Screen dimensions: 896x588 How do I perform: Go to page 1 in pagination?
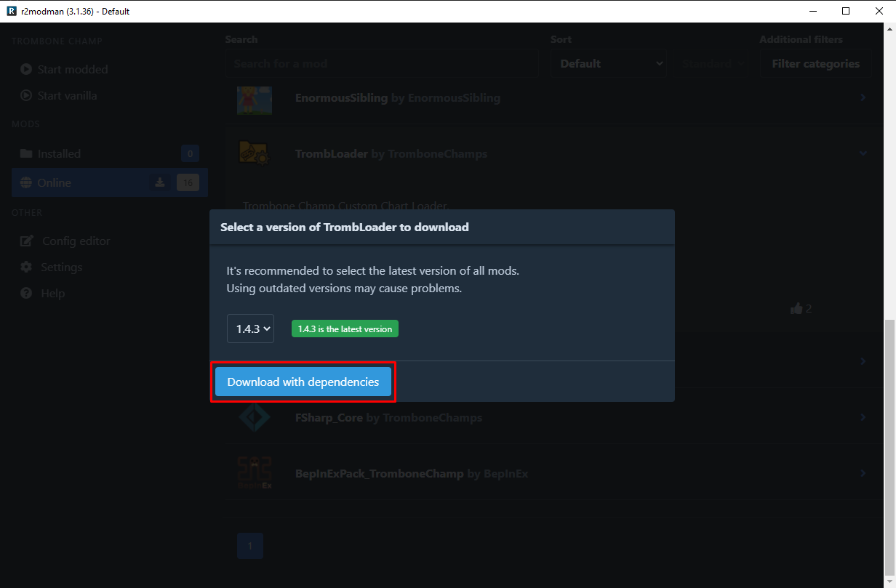pos(250,546)
